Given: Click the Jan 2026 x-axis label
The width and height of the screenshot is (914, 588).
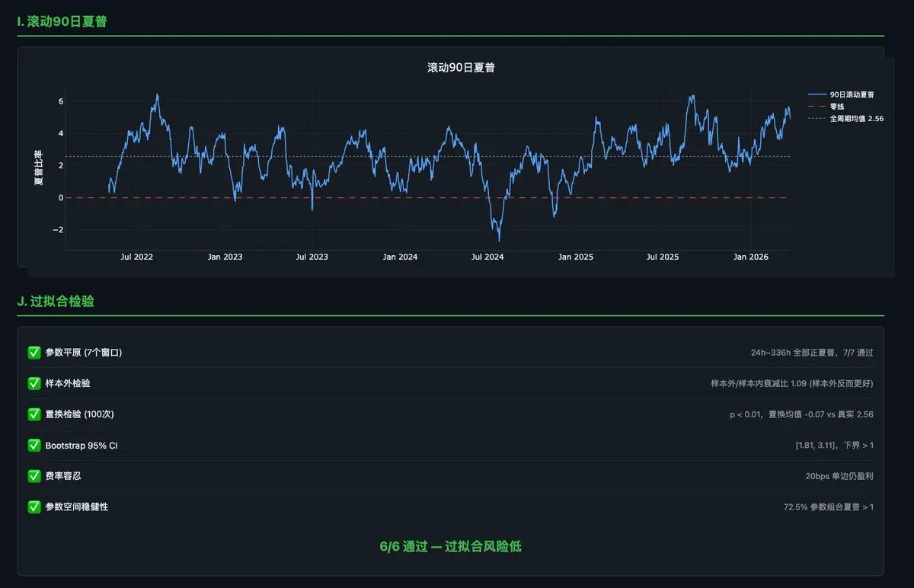Looking at the screenshot, I should pos(751,257).
